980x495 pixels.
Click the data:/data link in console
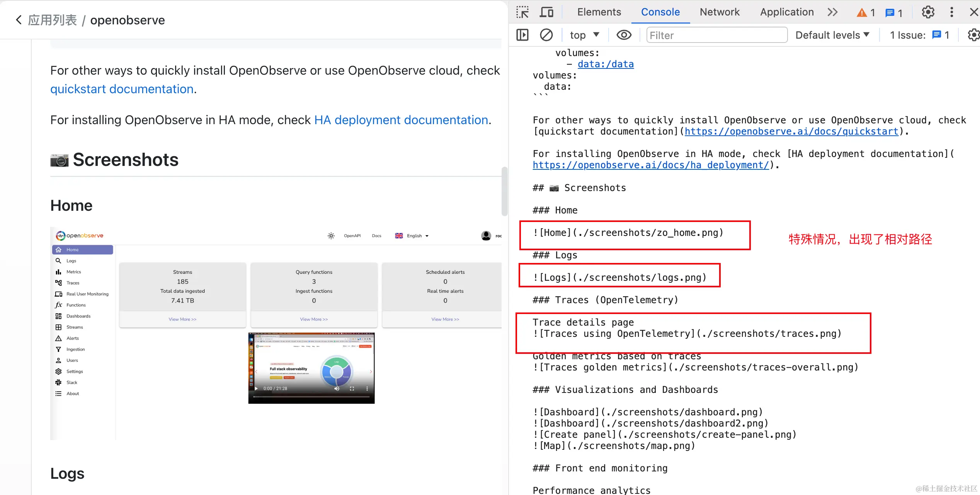[606, 64]
